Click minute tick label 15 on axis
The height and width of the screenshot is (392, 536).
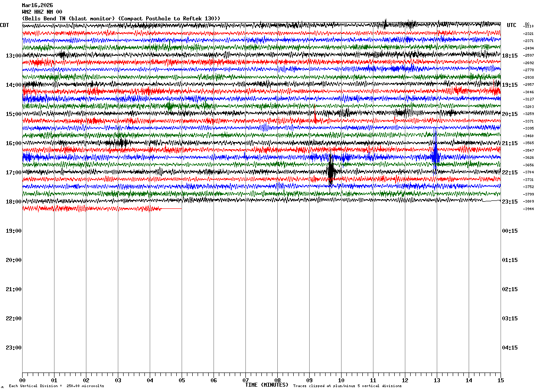click(x=501, y=380)
